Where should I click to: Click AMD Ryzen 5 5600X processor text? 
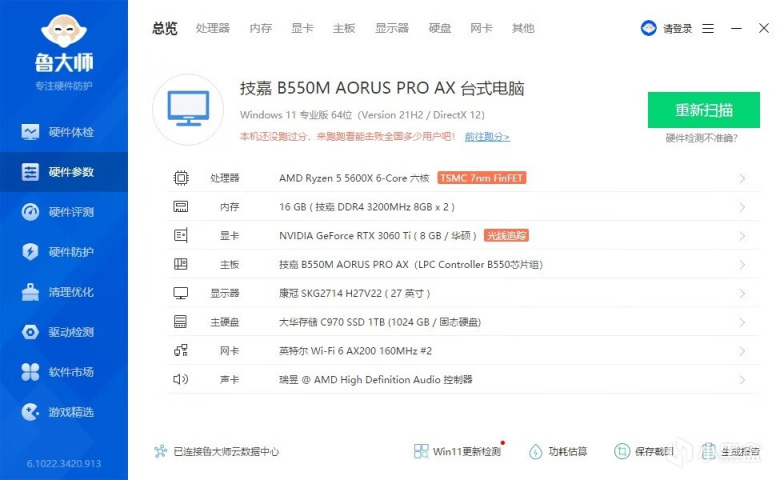pos(354,178)
